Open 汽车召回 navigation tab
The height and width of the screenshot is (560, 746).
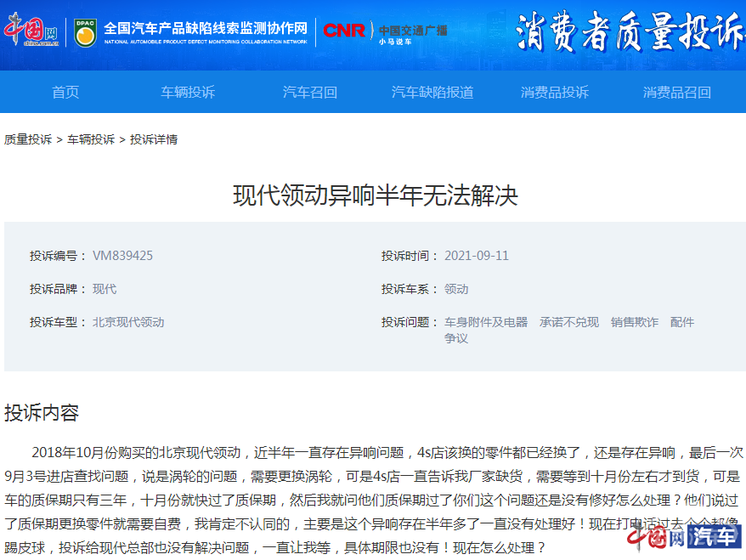(310, 92)
